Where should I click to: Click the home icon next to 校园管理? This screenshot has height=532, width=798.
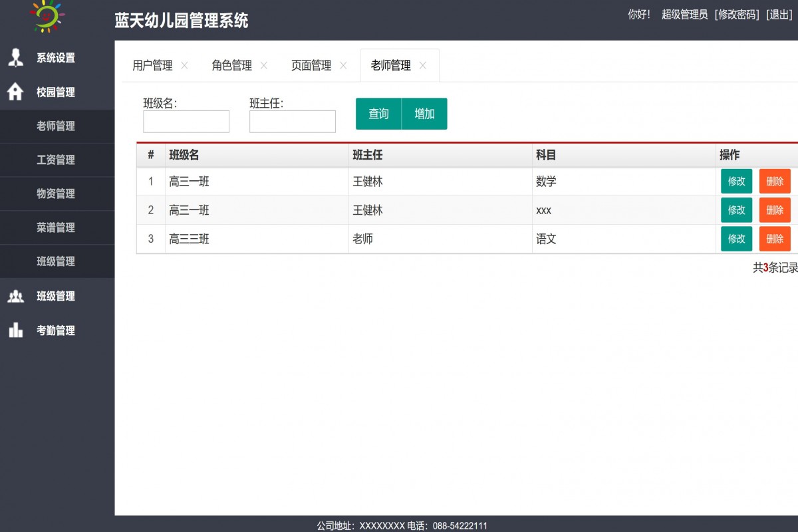pos(15,92)
